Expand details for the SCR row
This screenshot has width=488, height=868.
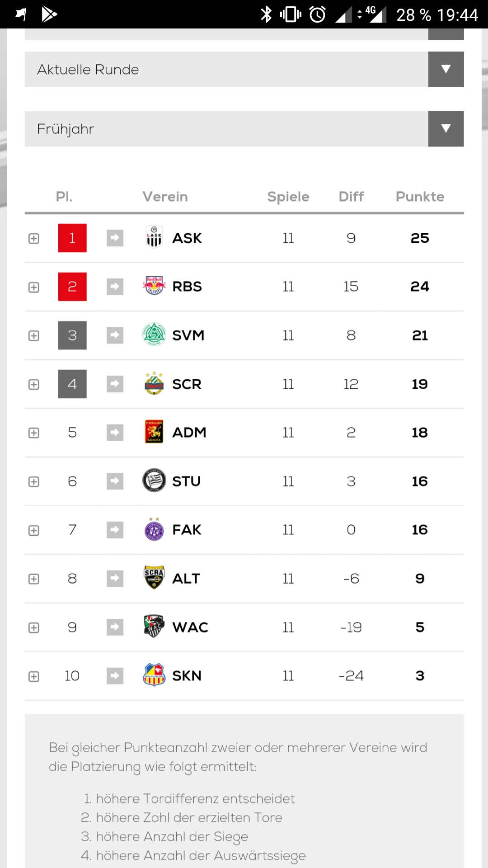pyautogui.click(x=34, y=384)
